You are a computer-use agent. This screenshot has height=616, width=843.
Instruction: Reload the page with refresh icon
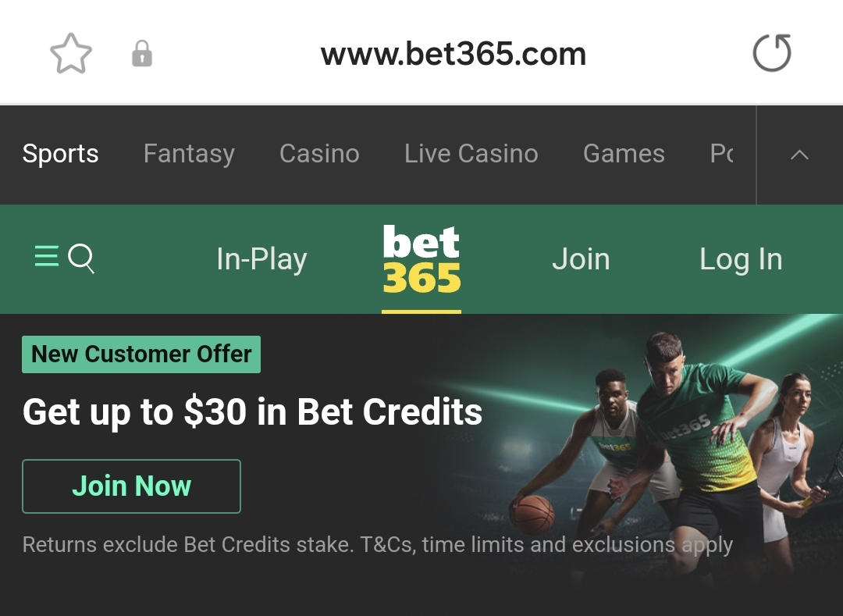tap(772, 52)
